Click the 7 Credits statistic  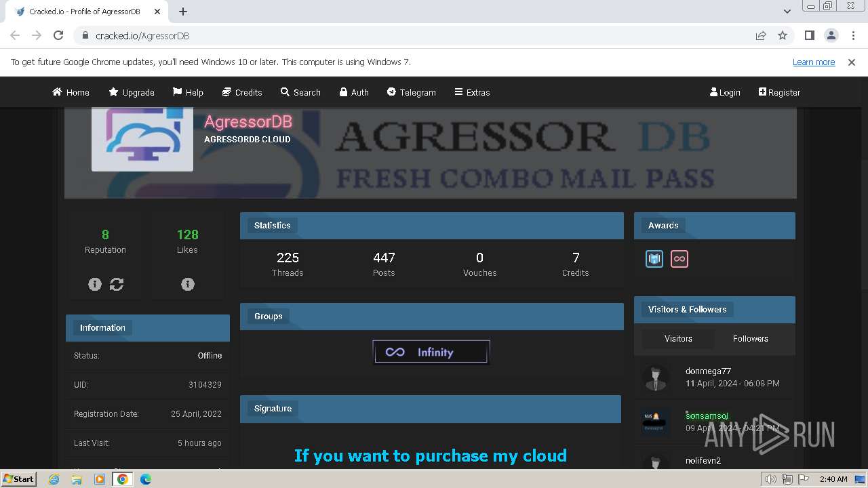coord(576,264)
